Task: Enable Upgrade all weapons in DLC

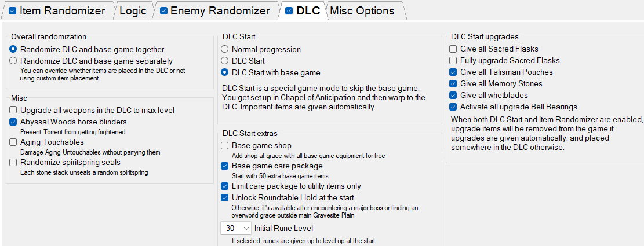Action: point(13,110)
